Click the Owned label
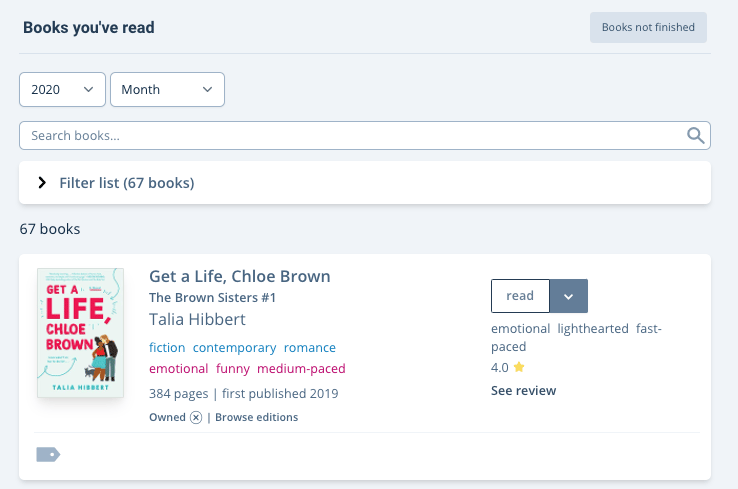This screenshot has height=489, width=738. click(x=168, y=417)
